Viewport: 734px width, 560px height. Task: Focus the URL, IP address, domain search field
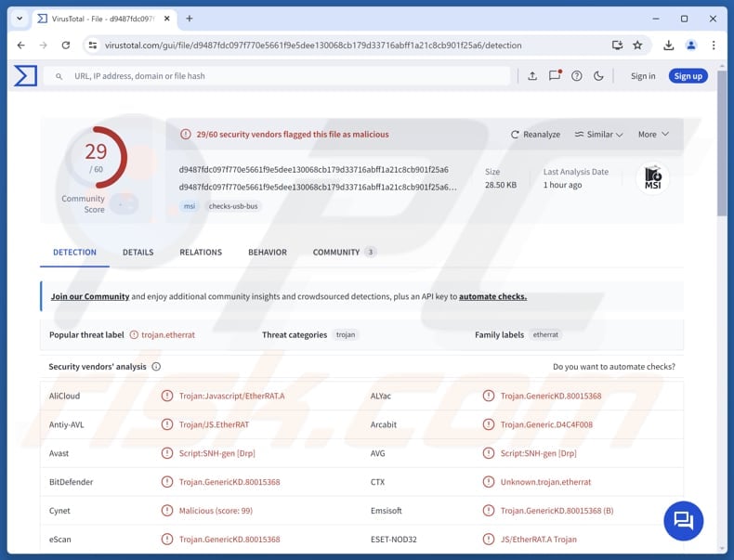tap(276, 76)
